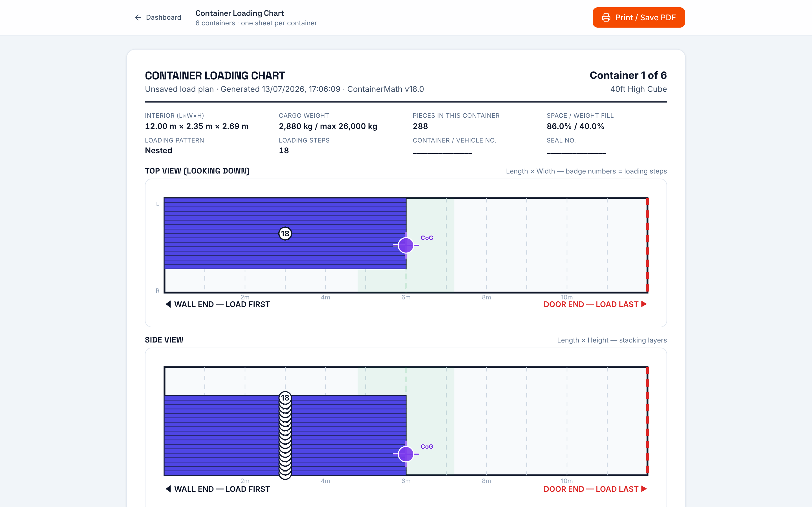Click the CoG marker in the top view
This screenshot has height=507, width=812.
(x=406, y=245)
